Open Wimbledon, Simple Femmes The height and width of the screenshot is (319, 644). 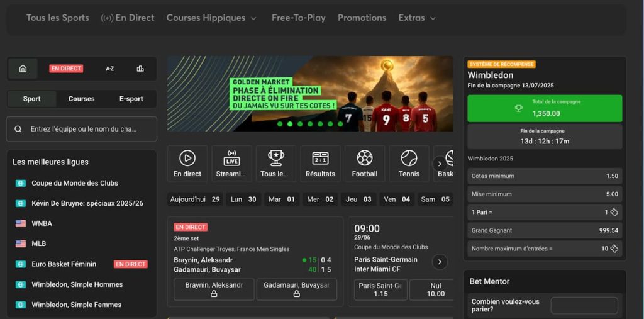pyautogui.click(x=76, y=305)
